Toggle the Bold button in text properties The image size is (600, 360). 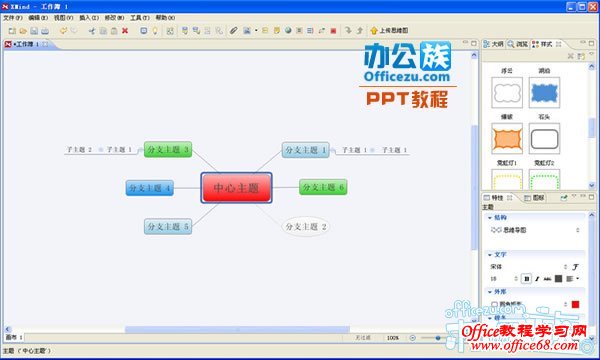pos(527,279)
